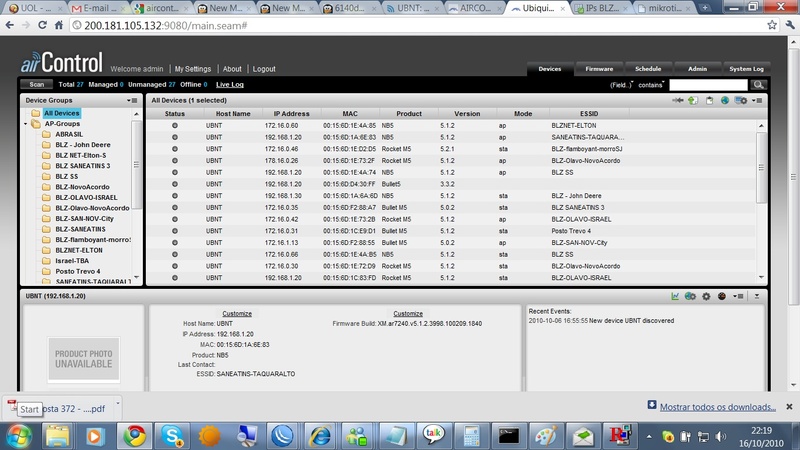This screenshot has width=800, height=450.
Task: Collapse the UBNT detail panel with arrow icon
Action: 757,296
